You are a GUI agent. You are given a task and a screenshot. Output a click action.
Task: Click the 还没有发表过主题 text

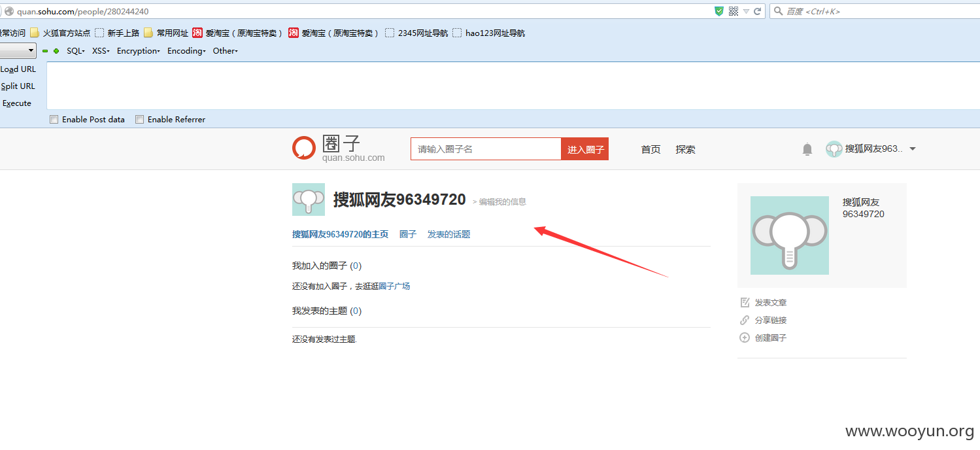click(x=324, y=339)
